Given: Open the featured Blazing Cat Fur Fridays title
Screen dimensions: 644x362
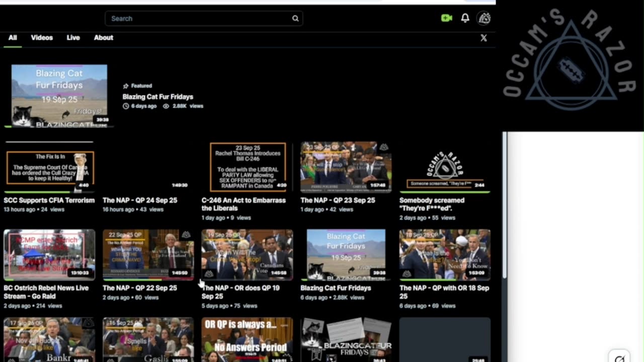Looking at the screenshot, I should point(157,97).
